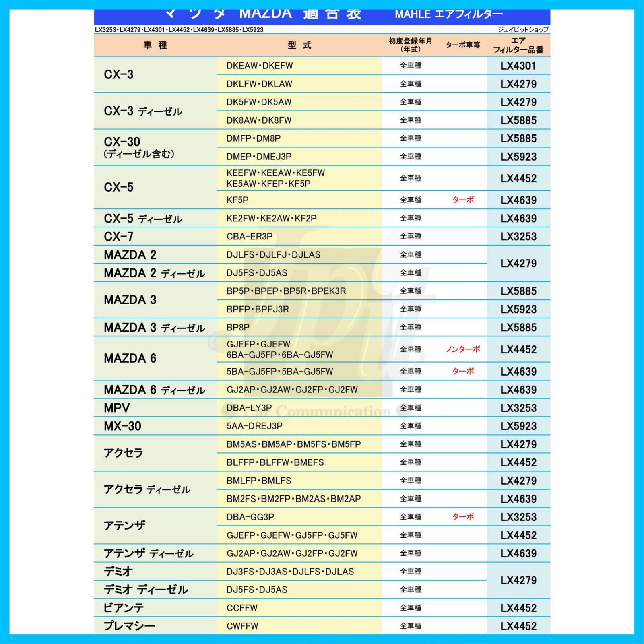Click the 'ターボ車等' column header
This screenshot has height=644, width=644.
(x=463, y=45)
